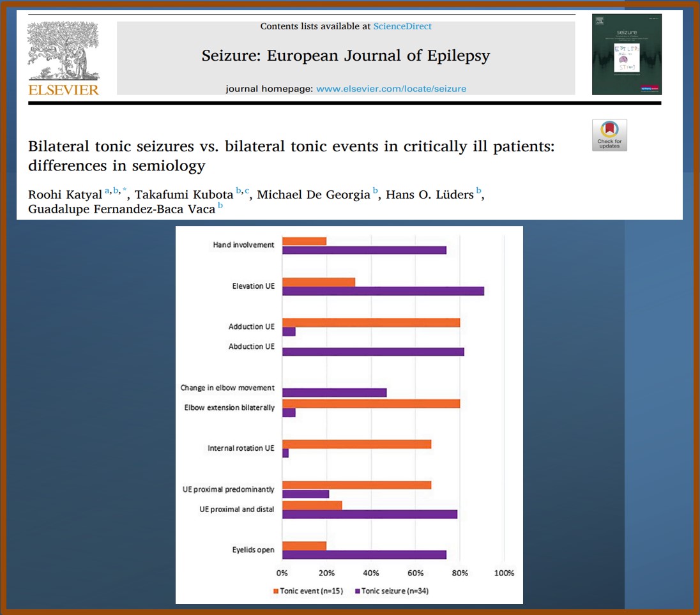Click the orange UE proximal predominantly bar

(x=356, y=485)
